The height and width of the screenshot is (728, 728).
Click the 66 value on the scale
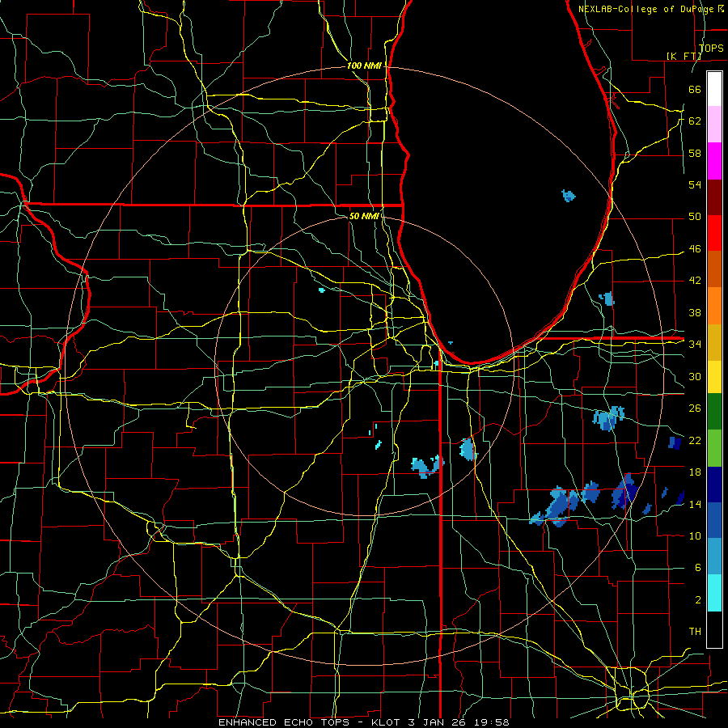pyautogui.click(x=695, y=89)
